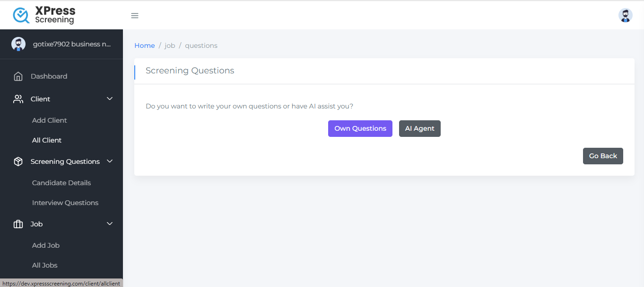This screenshot has height=287, width=644.
Task: Collapse the Client menu chevron
Action: pyautogui.click(x=110, y=99)
